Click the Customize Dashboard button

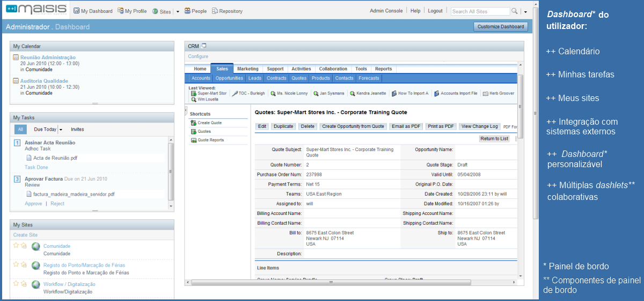(x=501, y=26)
